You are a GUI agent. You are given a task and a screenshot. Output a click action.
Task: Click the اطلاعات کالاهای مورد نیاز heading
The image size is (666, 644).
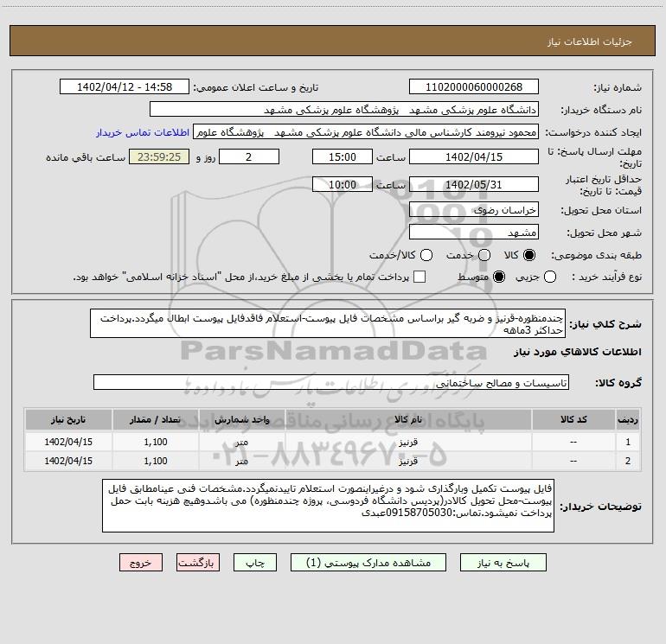coord(578,352)
